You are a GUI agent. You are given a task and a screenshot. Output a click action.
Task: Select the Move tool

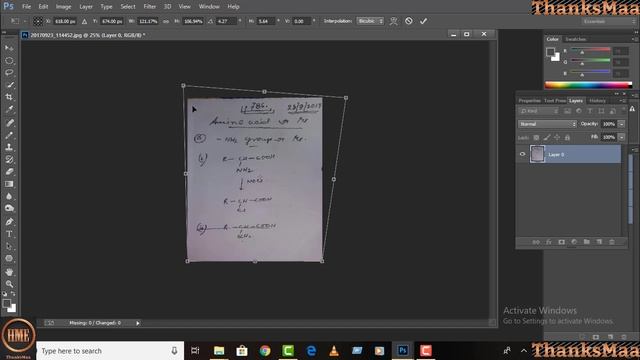[x=9, y=48]
